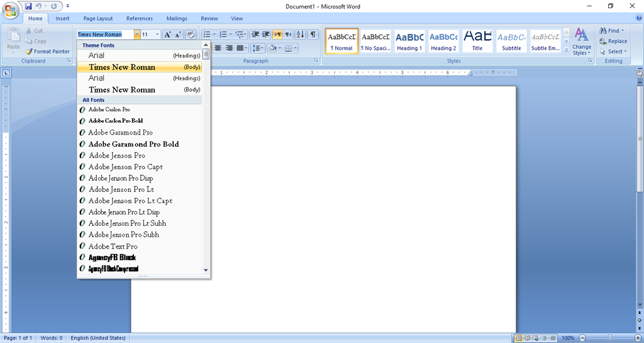Click the zoom level 100% button
Viewport: 644px width, 343px height.
568,338
